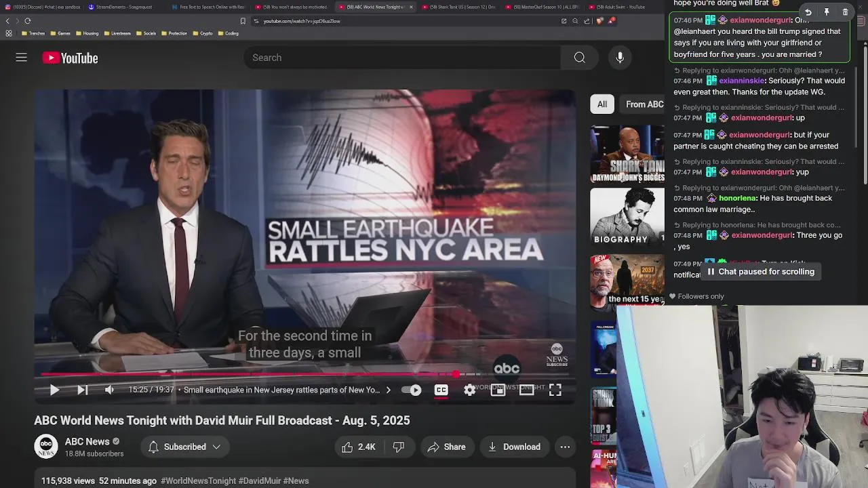Dislike this video

399,447
